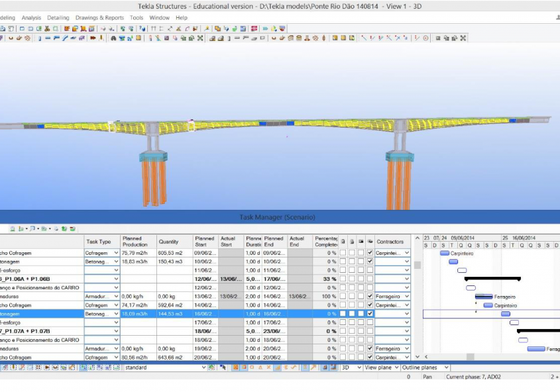Click Gantt chart vertical scrollbar up arrow
Viewport: 560px width, 392px height.
point(417,238)
